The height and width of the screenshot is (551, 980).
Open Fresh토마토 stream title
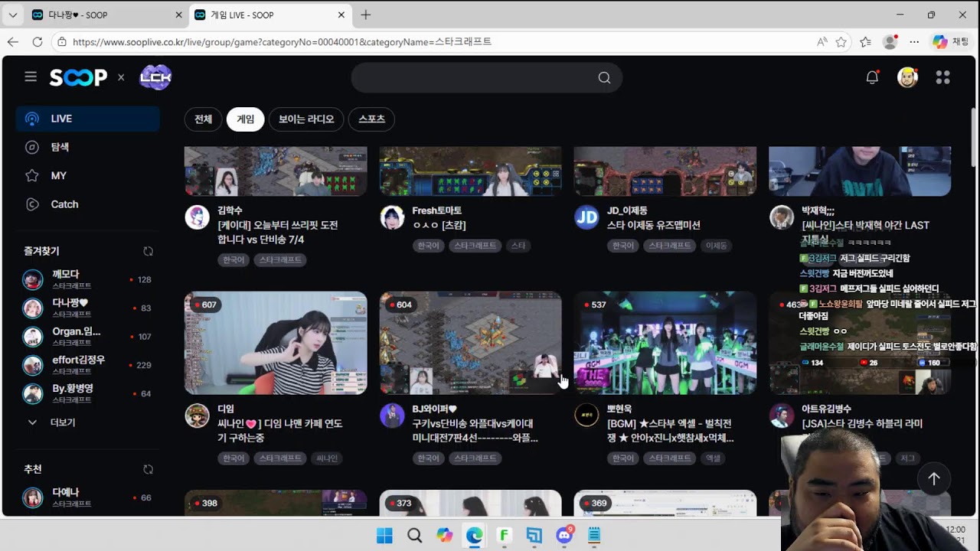click(439, 225)
